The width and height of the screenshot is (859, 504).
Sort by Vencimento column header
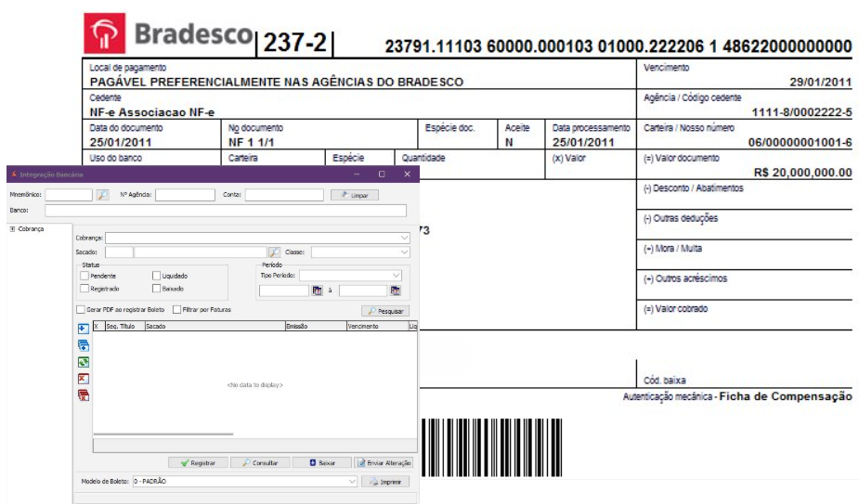tap(377, 326)
